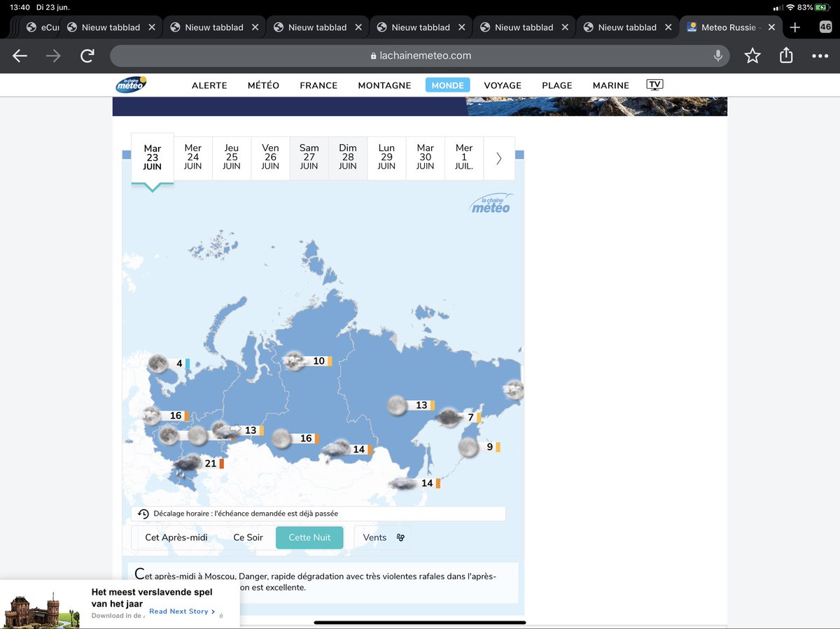Open the PLAGE menu
Image resolution: width=840 pixels, height=629 pixels.
pos(557,85)
